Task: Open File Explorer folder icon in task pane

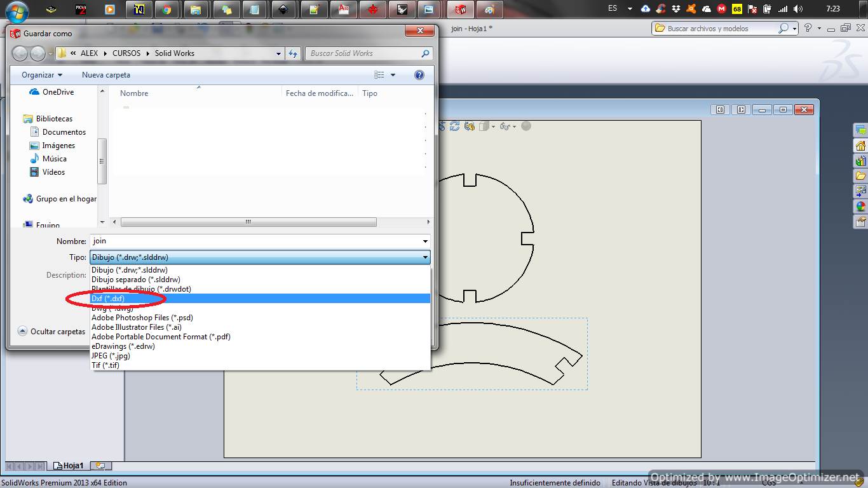Action: tap(861, 176)
